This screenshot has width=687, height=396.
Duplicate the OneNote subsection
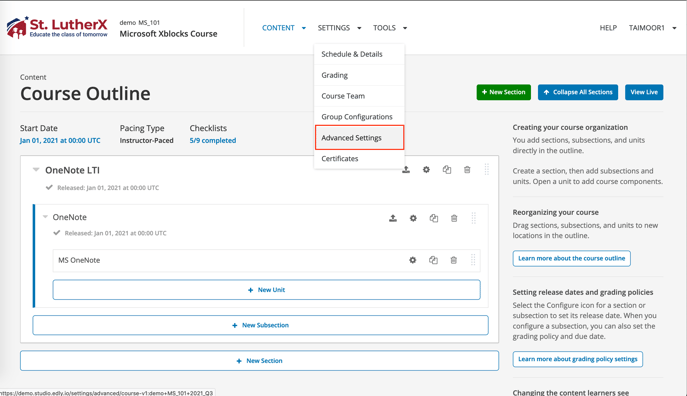(x=434, y=218)
